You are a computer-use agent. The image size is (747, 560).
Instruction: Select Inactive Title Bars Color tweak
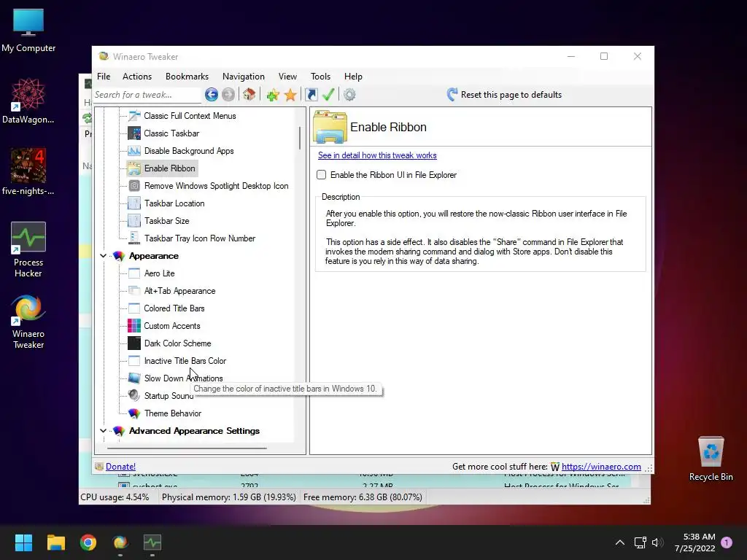click(x=185, y=361)
